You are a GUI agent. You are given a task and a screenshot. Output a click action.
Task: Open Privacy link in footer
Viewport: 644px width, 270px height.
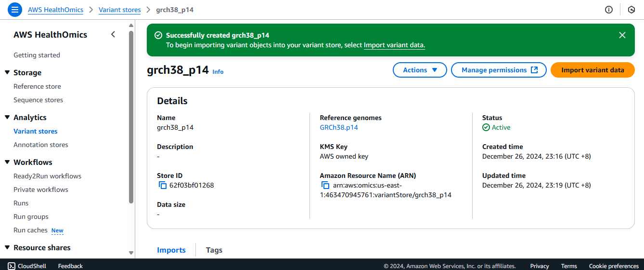coord(540,266)
